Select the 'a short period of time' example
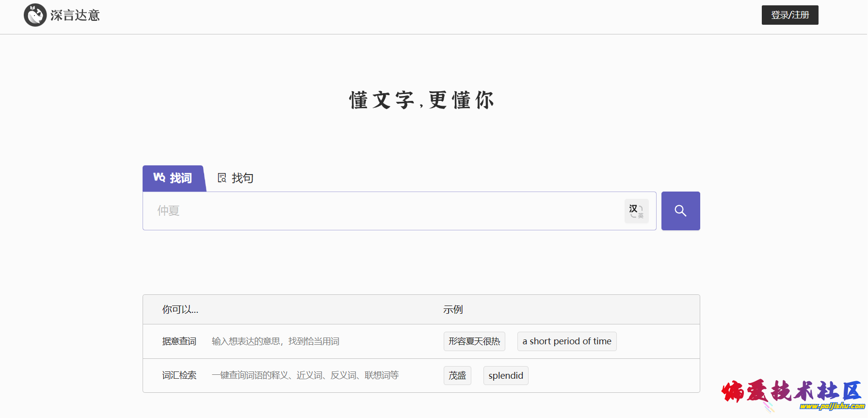 pyautogui.click(x=566, y=341)
